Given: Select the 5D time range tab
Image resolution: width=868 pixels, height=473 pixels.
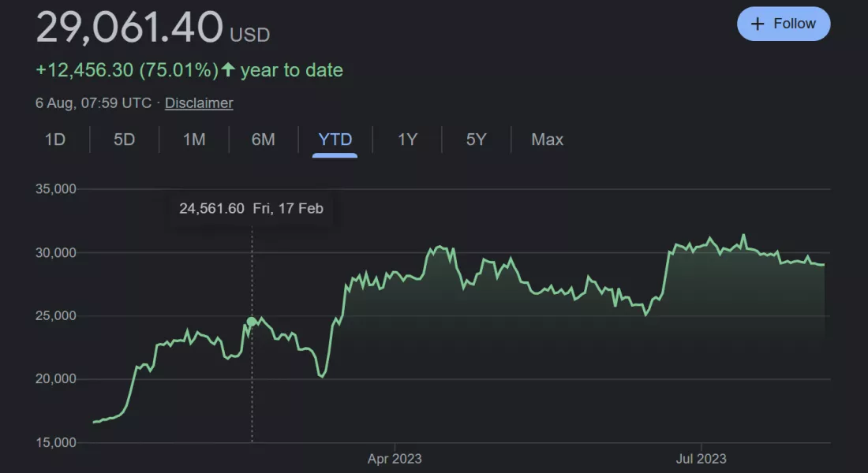Looking at the screenshot, I should click(124, 140).
